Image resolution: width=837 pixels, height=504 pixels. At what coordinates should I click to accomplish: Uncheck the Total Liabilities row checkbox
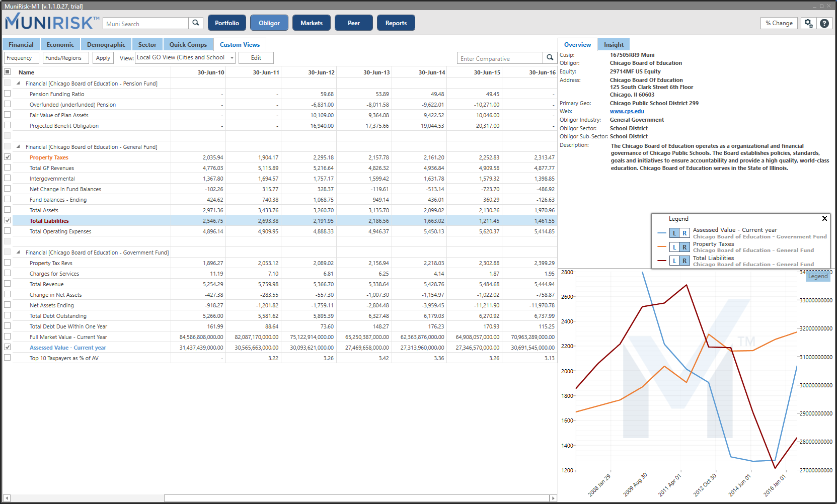7,220
